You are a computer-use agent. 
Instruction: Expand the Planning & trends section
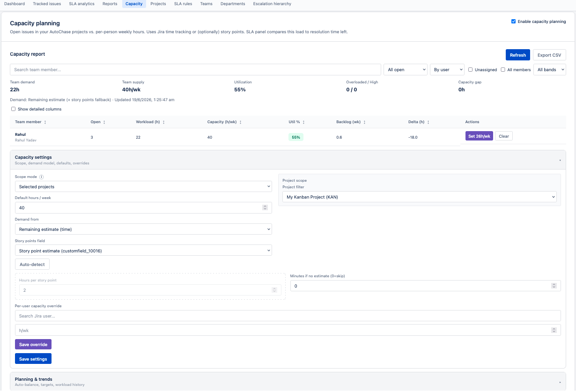[288, 382]
